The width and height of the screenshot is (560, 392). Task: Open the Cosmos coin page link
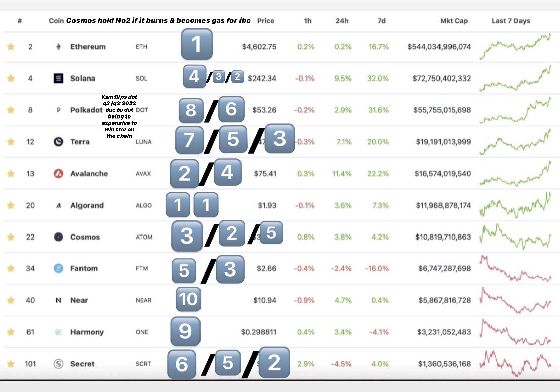point(85,237)
